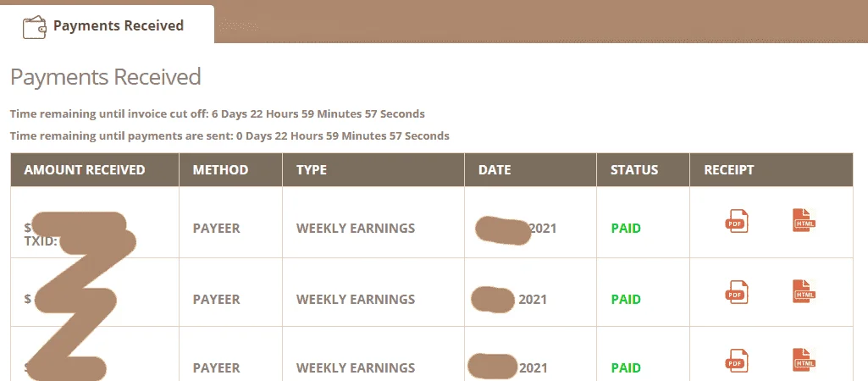View HTML receipt for second payment row

(804, 291)
